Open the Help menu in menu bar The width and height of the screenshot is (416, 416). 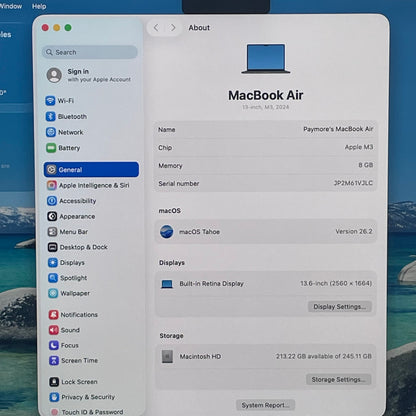[39, 6]
